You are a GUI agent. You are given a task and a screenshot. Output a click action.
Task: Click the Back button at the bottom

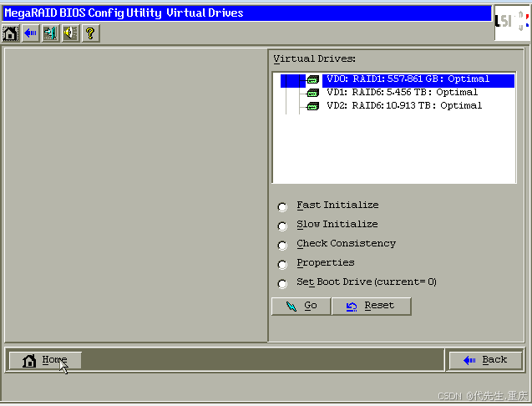click(485, 360)
